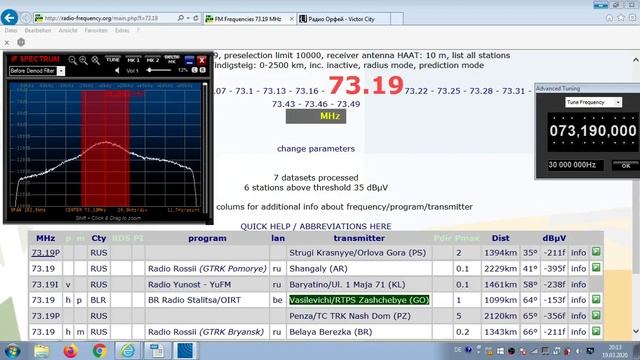Image resolution: width=640 pixels, height=360 pixels.
Task: Zoom out in the IF Spectrum panel
Action: point(72,60)
